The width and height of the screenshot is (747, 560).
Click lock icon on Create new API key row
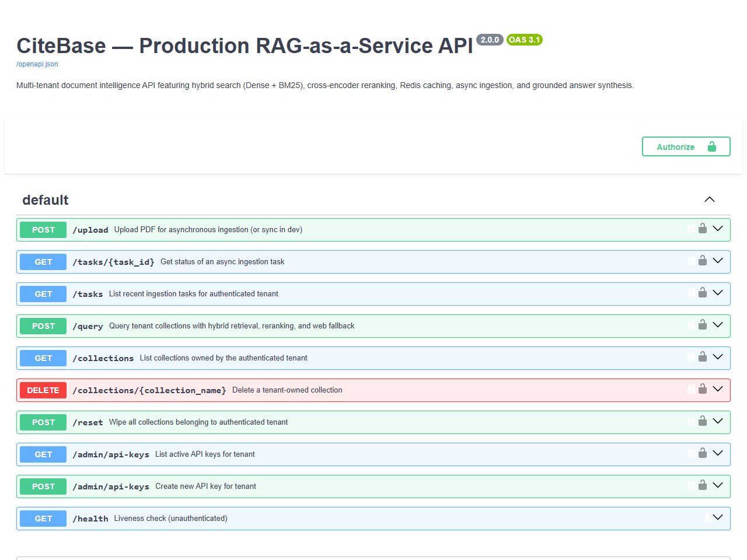pos(703,485)
